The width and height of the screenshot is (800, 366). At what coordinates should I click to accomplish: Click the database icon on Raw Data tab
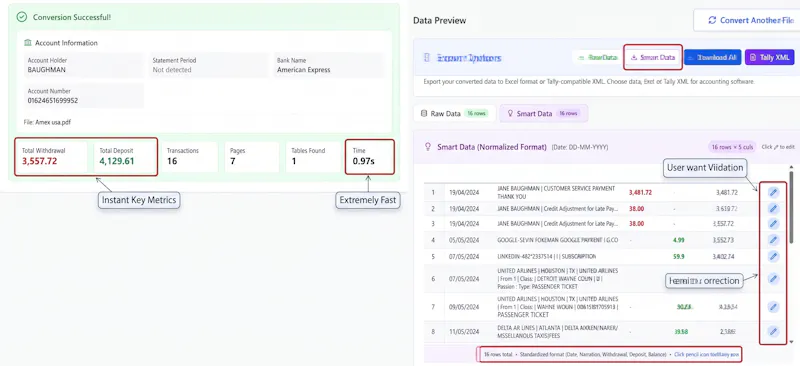coord(423,114)
